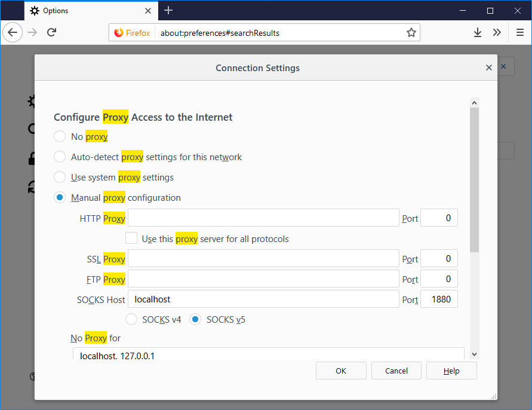
Task: Click the browser Back arrow button
Action: pos(13,33)
